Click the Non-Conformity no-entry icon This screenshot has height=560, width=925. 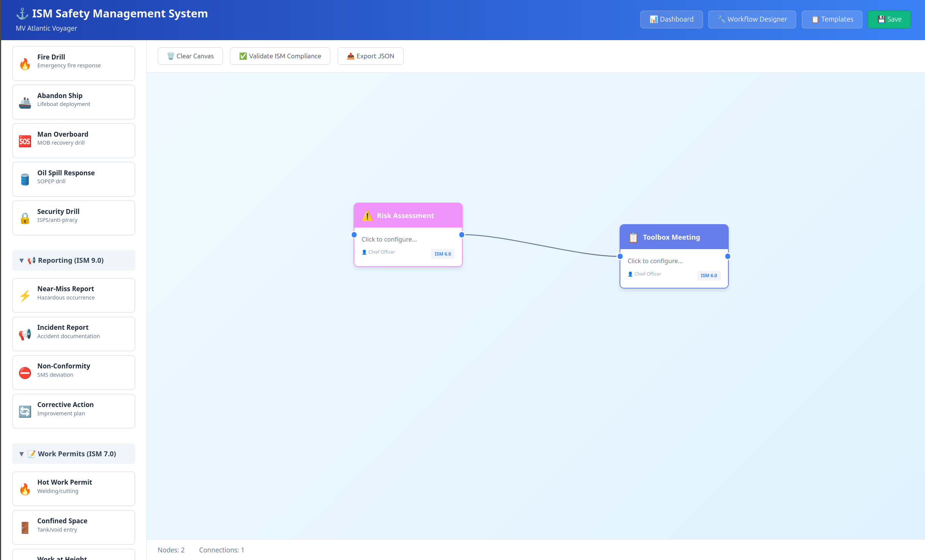(x=25, y=373)
